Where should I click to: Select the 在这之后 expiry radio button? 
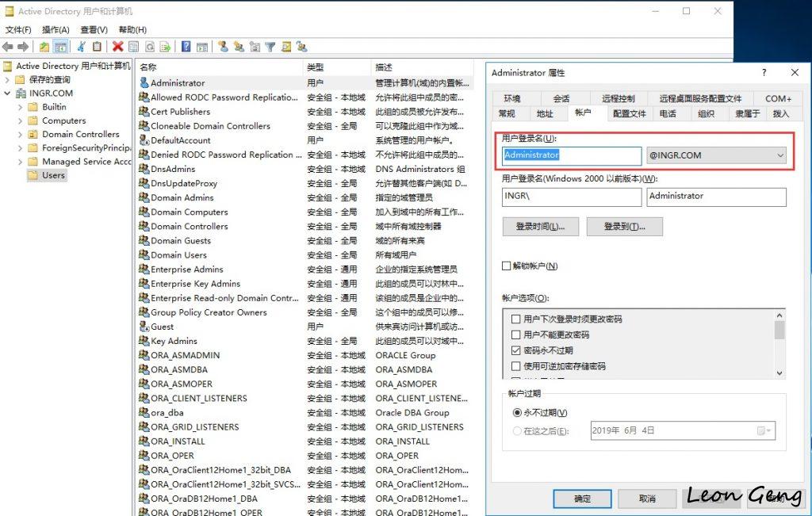click(x=517, y=430)
